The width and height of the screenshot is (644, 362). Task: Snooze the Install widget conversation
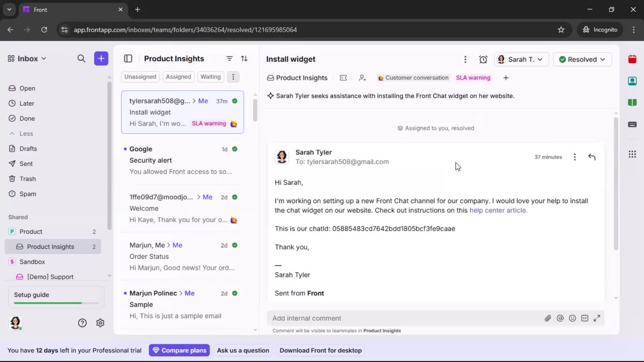(x=483, y=59)
